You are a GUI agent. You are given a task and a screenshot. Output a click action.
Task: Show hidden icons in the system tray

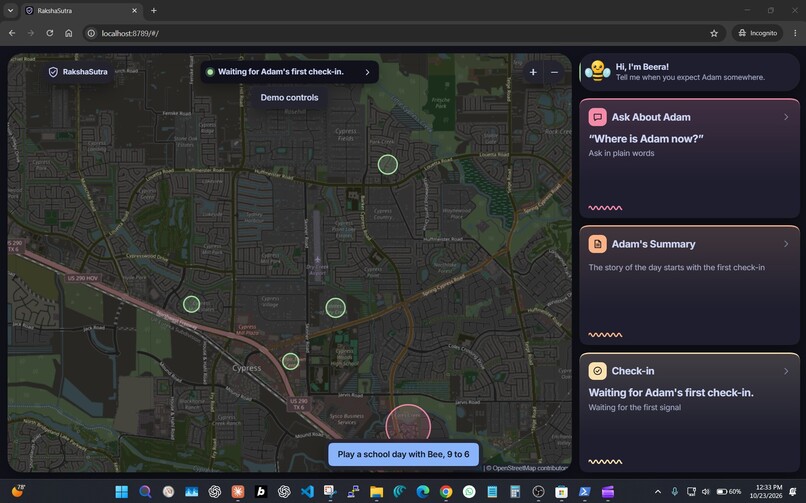pyautogui.click(x=657, y=492)
